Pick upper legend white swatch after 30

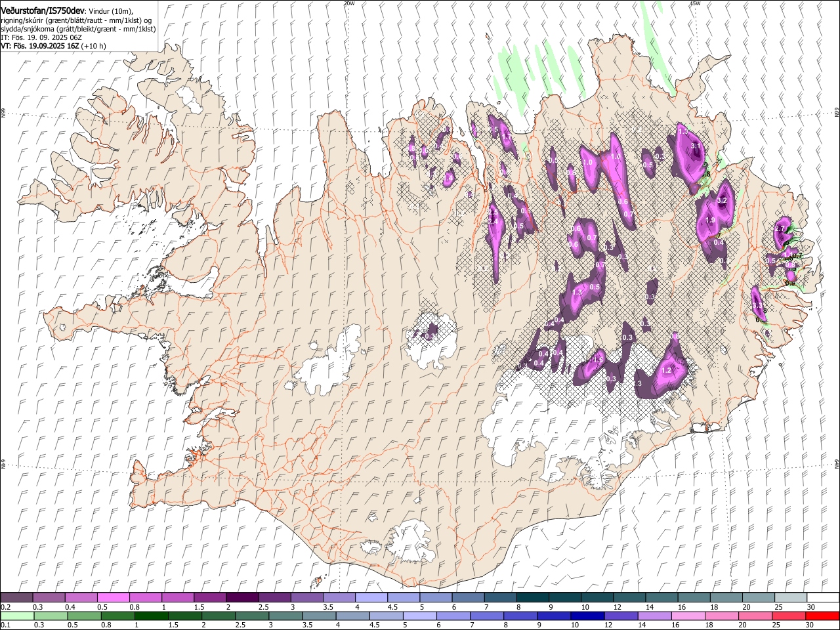pyautogui.click(x=822, y=598)
